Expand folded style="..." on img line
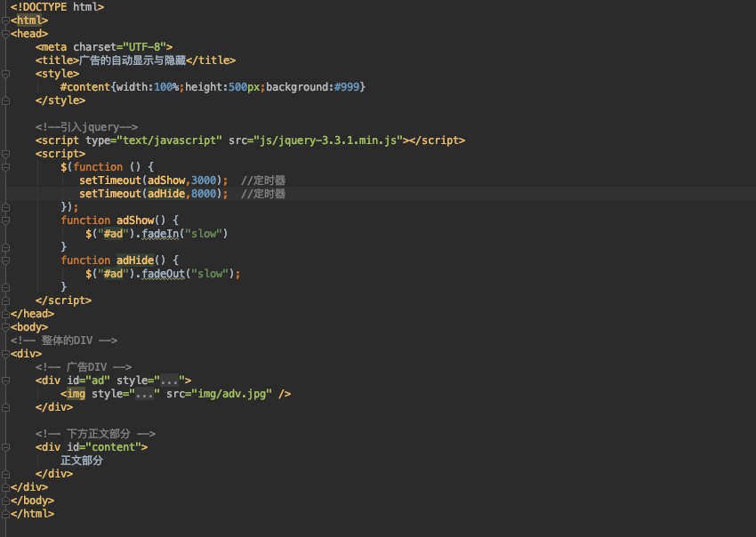The width and height of the screenshot is (756, 537). (144, 395)
